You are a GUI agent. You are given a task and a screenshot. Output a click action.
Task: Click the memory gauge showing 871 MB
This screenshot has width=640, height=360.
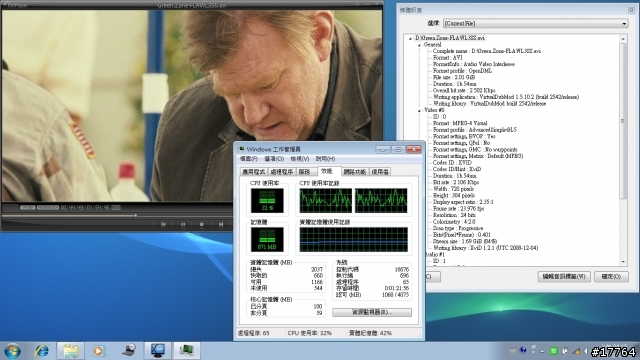point(267,240)
